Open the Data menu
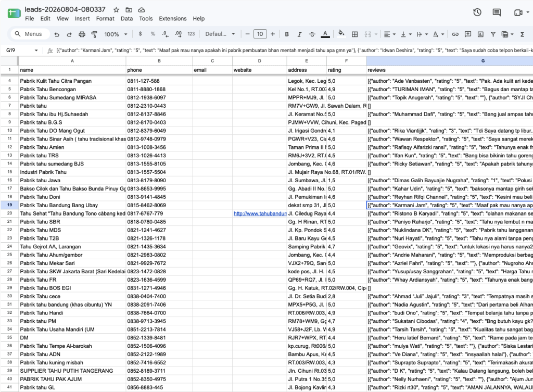533x392 pixels. pyautogui.click(x=126, y=19)
